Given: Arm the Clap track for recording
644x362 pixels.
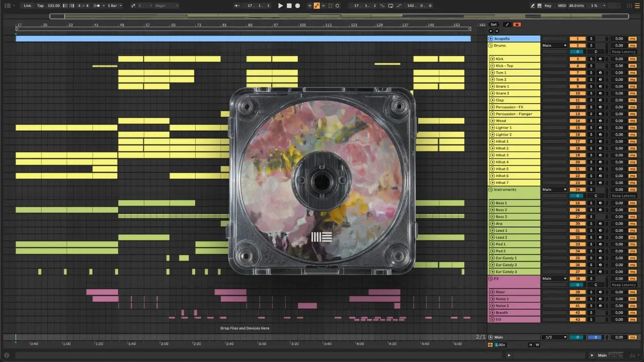Looking at the screenshot, I should coord(600,100).
